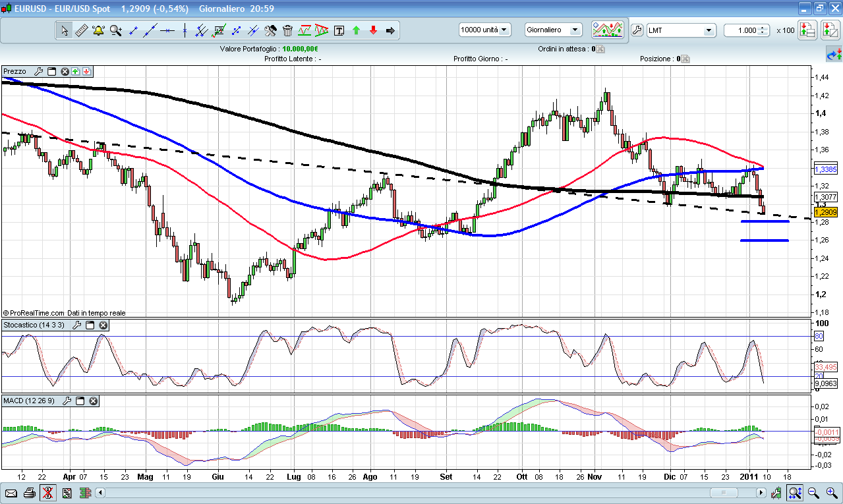Screen dimensions: 843x504
Task: Expand the Giornaliero timeframe dropdown
Action: (x=554, y=30)
